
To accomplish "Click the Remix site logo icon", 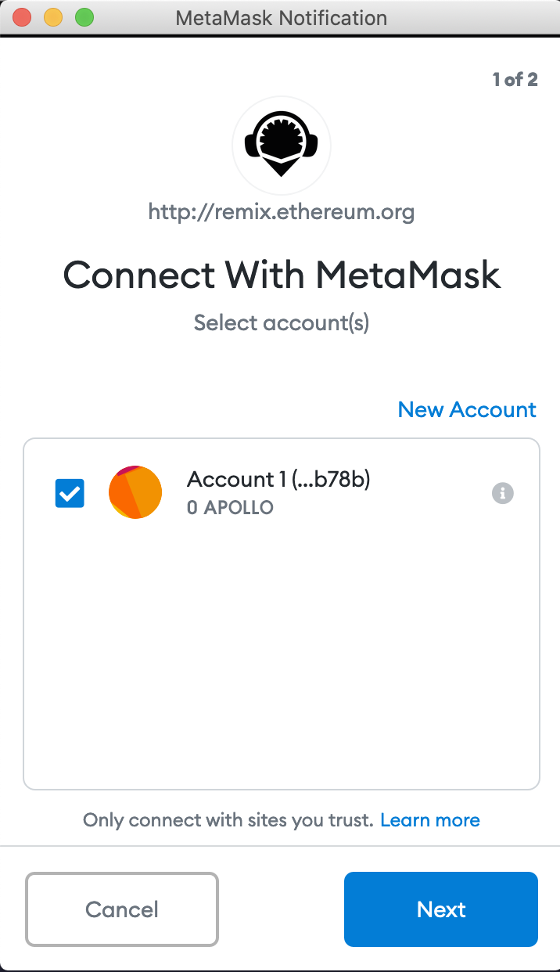I will [x=282, y=145].
